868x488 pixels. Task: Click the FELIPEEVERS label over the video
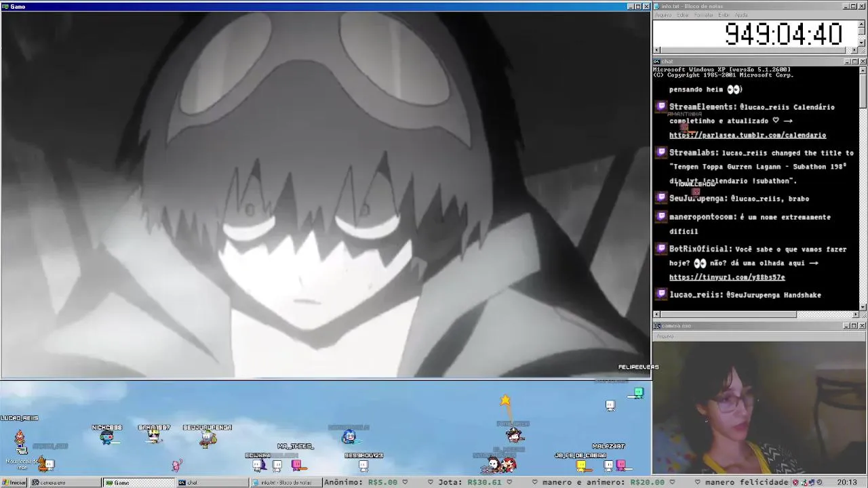(x=638, y=367)
